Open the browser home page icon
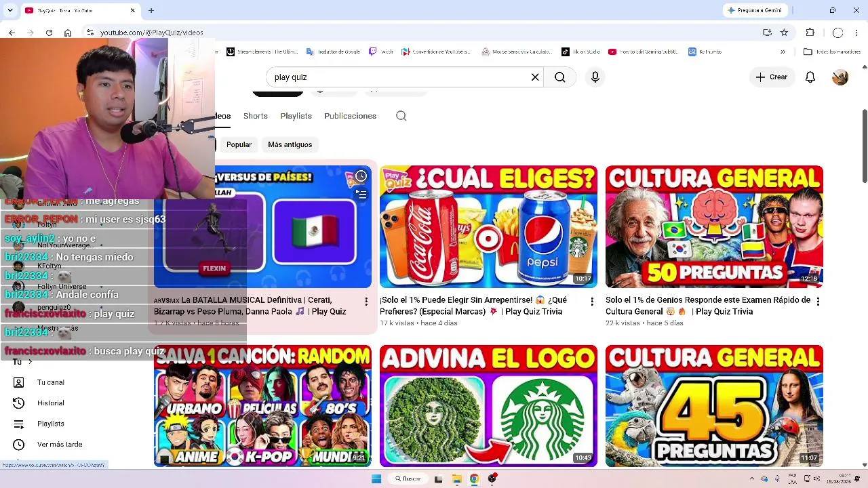Screen dimensions: 868x488 tap(68, 33)
